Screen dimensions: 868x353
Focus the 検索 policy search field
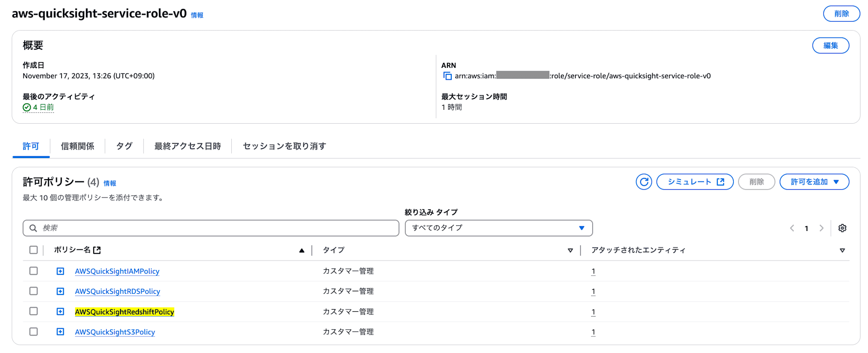point(211,228)
